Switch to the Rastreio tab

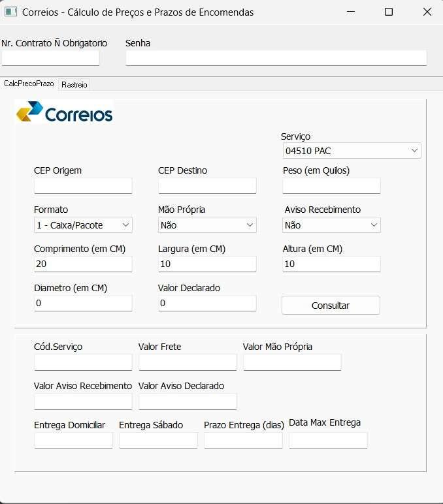pyautogui.click(x=74, y=85)
